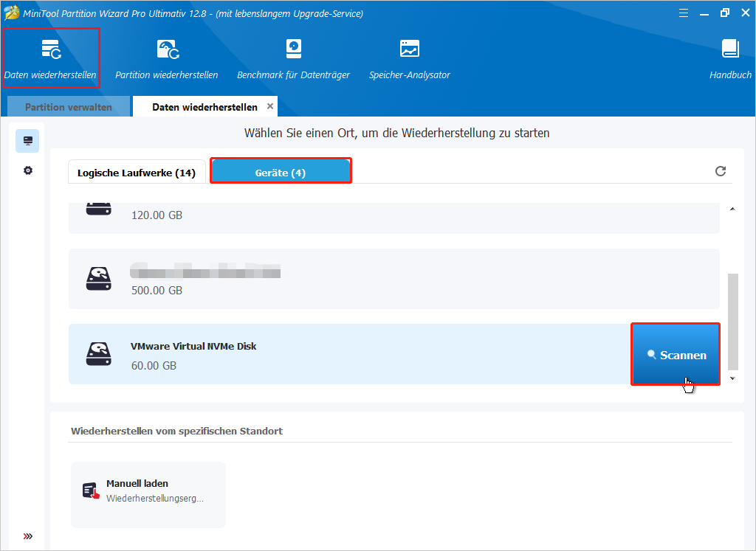
Task: Click the settings gear in the left sidebar
Action: point(27,170)
